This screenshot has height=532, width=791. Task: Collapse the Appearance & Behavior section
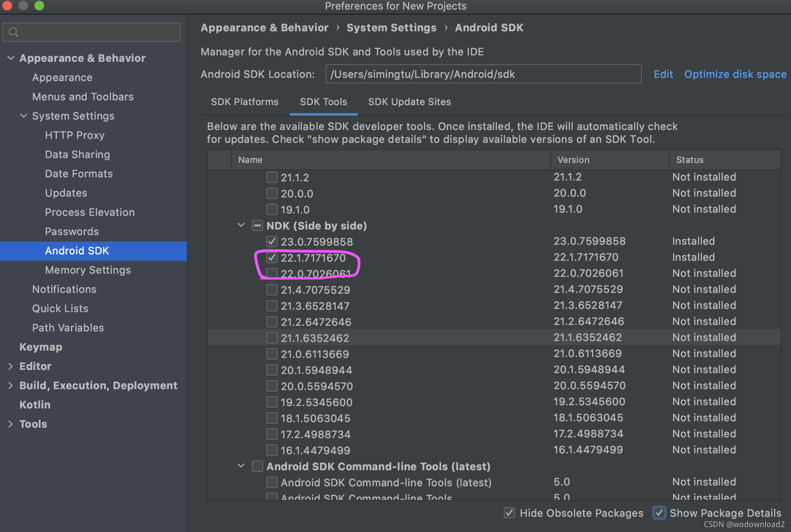pyautogui.click(x=11, y=58)
